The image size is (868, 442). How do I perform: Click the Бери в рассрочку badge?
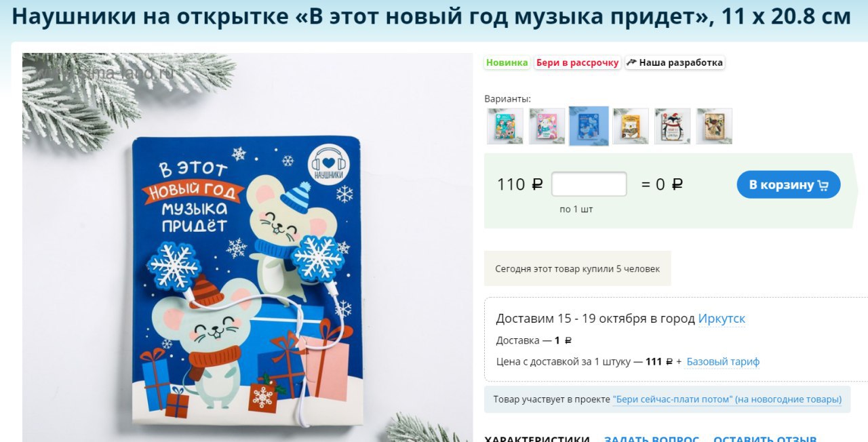click(x=578, y=62)
